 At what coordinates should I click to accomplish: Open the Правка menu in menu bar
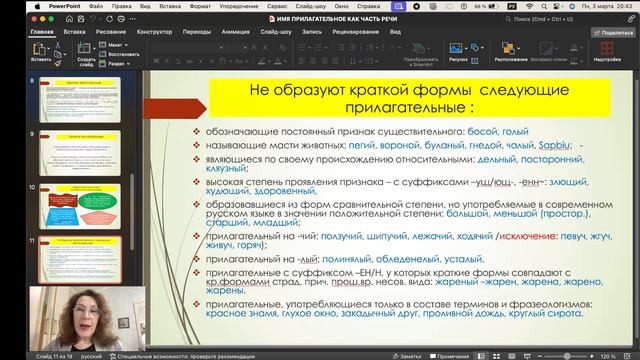pos(122,6)
